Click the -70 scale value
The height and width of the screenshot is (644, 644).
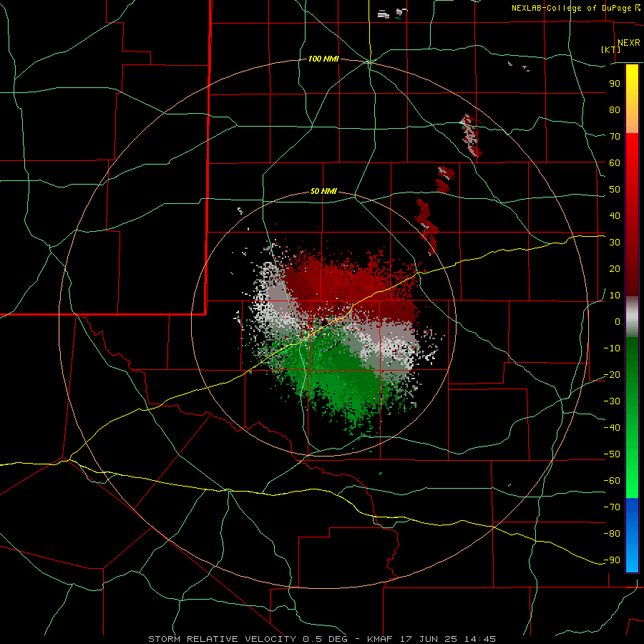pyautogui.click(x=612, y=507)
